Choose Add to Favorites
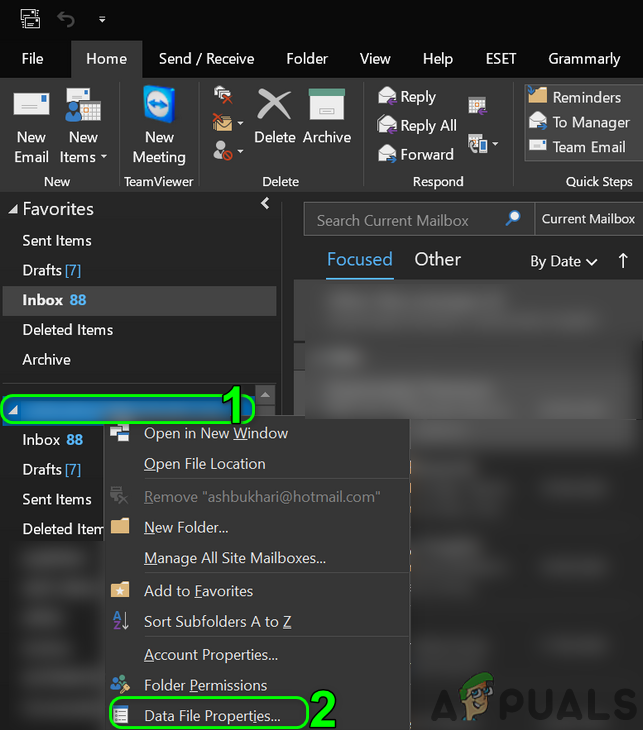Screen dimensions: 643x730 point(258,591)
